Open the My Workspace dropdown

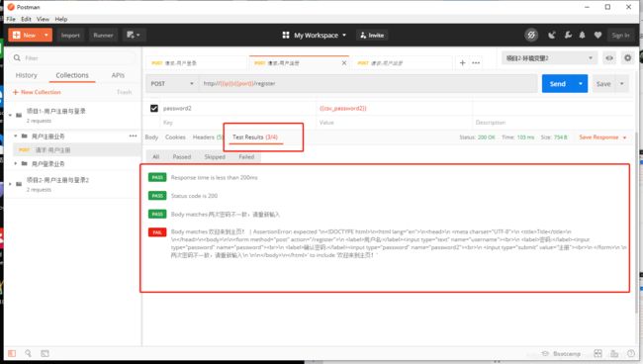click(315, 36)
